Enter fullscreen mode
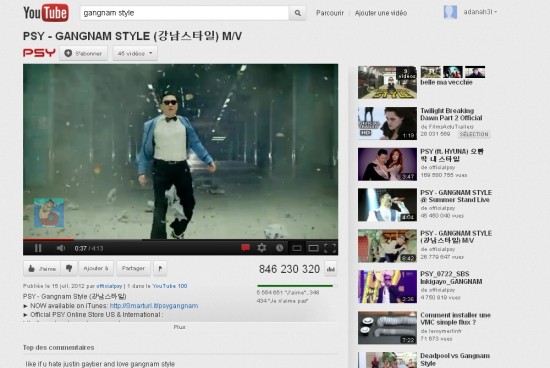This screenshot has width=550, height=368. tap(330, 248)
